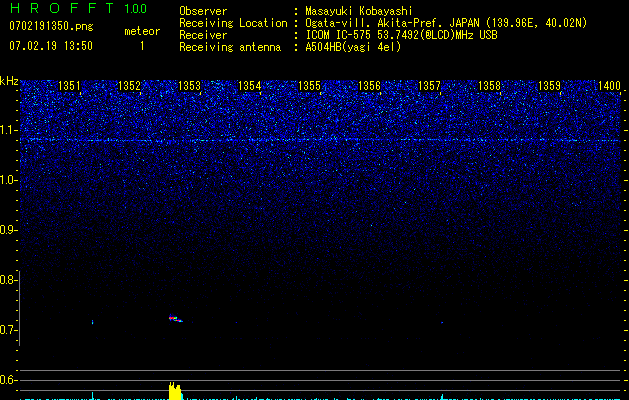
Task: Click the version number 1.00
Action: (135, 9)
